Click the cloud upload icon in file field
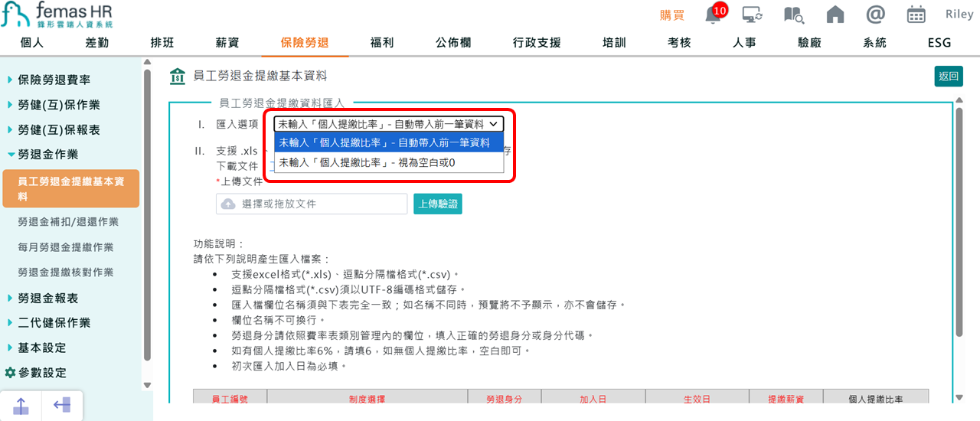 pyautogui.click(x=229, y=204)
